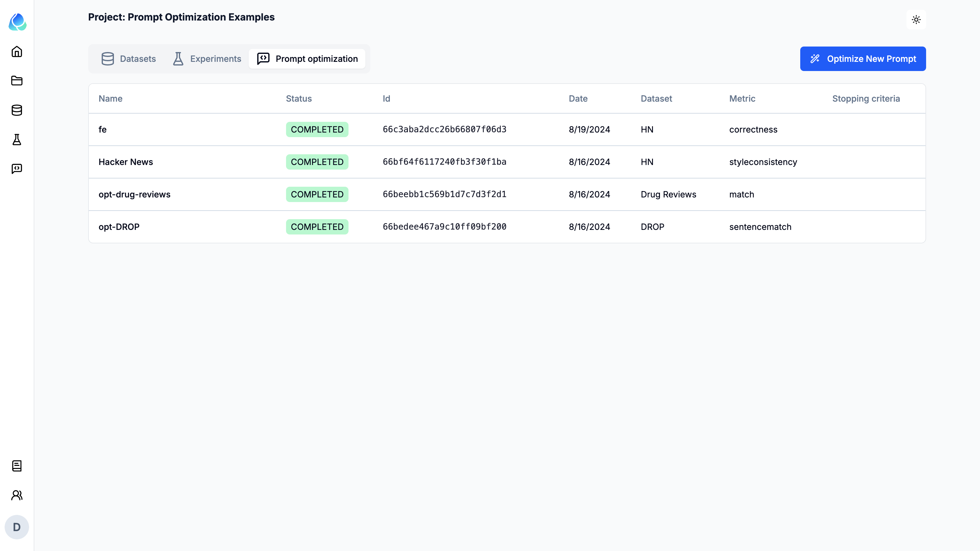Click the match metric cell
The image size is (980, 551).
741,194
